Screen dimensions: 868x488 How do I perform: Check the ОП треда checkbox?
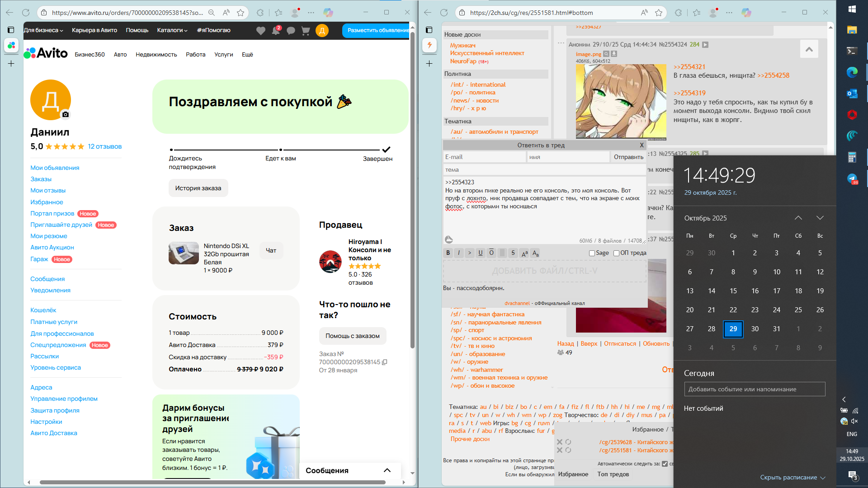pos(616,253)
